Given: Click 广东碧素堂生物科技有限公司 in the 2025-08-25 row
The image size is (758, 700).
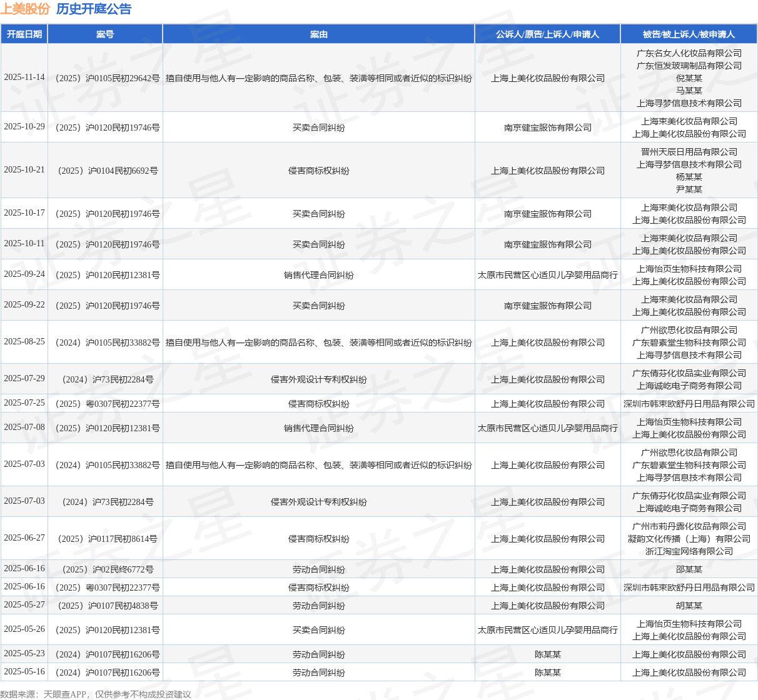Looking at the screenshot, I should click(x=689, y=342).
